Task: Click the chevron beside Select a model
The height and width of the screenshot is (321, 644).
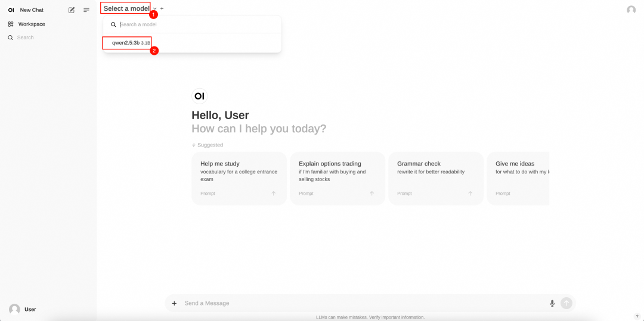Action: click(155, 8)
